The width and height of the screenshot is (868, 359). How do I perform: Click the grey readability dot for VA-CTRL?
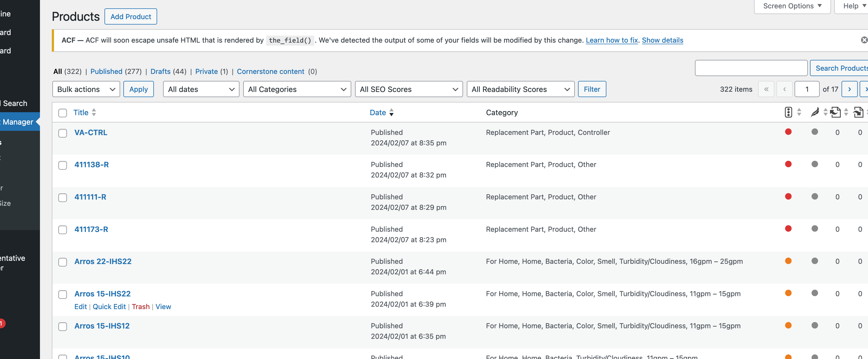pos(815,132)
